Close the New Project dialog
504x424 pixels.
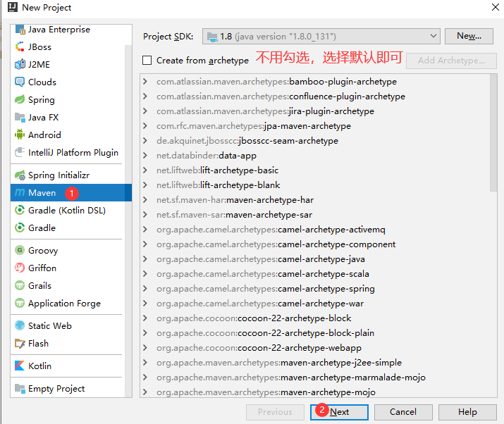496,7
